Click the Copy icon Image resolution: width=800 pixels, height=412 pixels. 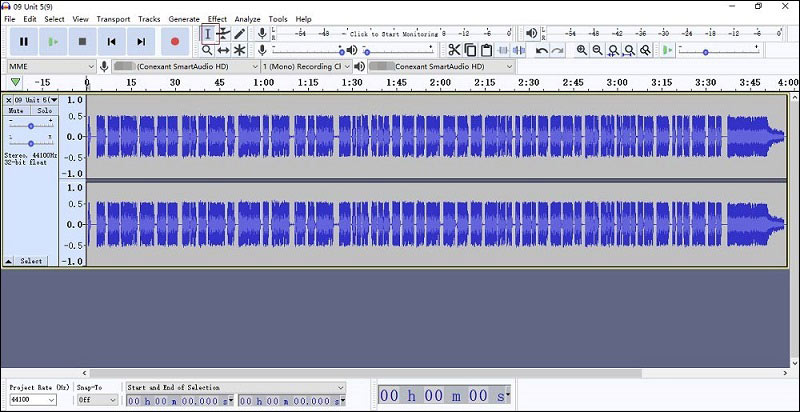(x=470, y=50)
